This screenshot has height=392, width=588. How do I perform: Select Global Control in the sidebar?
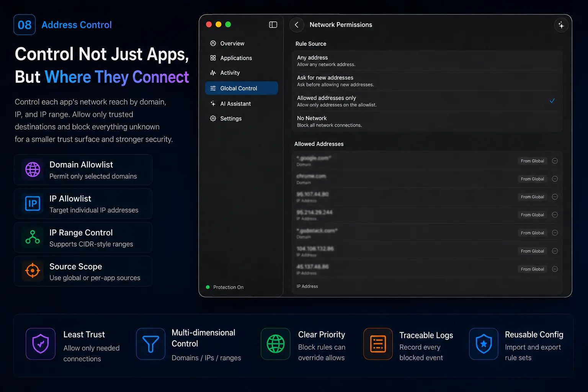[x=242, y=88]
